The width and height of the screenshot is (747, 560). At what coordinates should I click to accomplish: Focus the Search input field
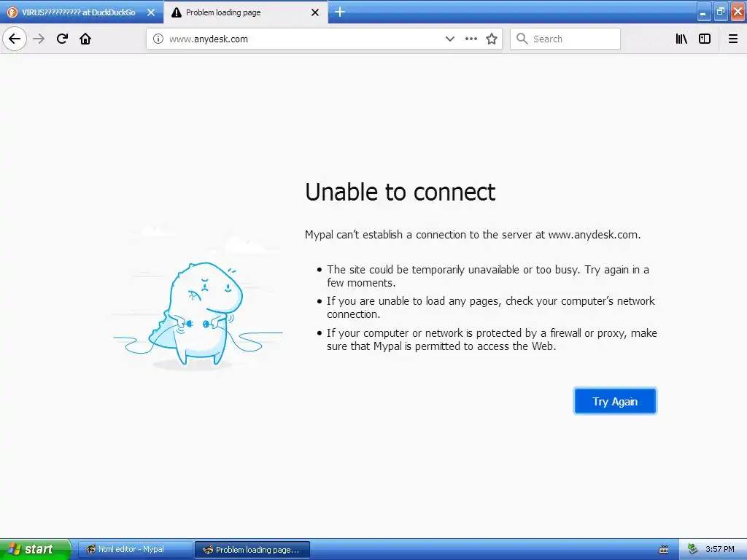tap(565, 39)
